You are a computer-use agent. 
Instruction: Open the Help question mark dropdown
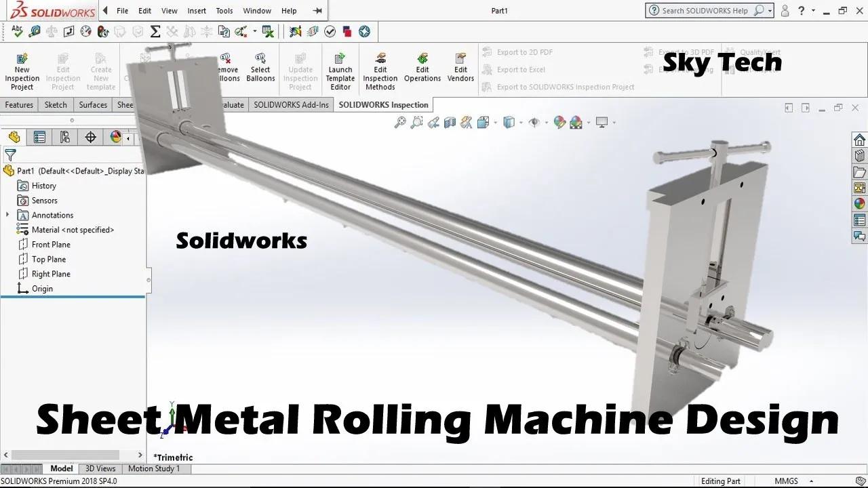[x=814, y=11]
